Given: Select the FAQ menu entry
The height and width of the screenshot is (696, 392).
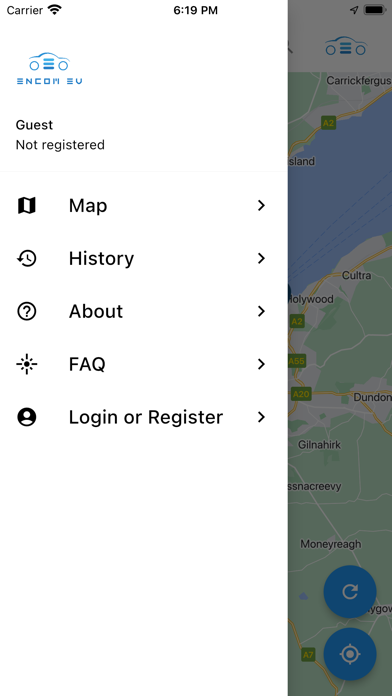Looking at the screenshot, I should click(x=144, y=364).
